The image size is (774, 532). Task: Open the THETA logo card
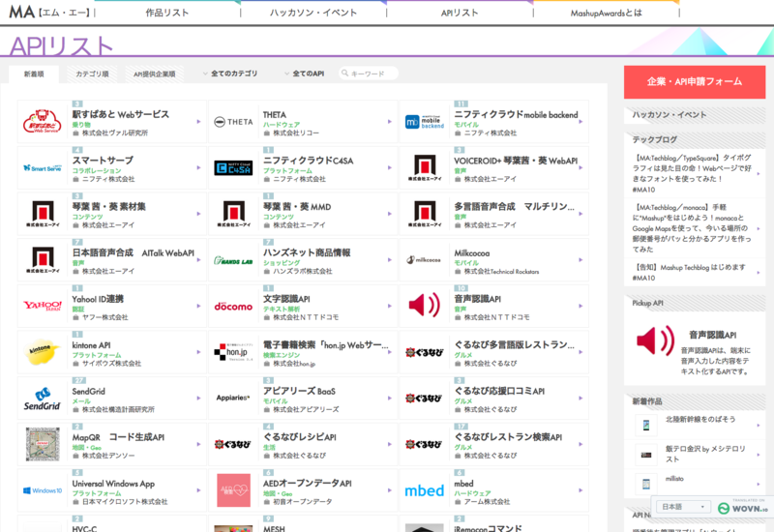[233, 122]
